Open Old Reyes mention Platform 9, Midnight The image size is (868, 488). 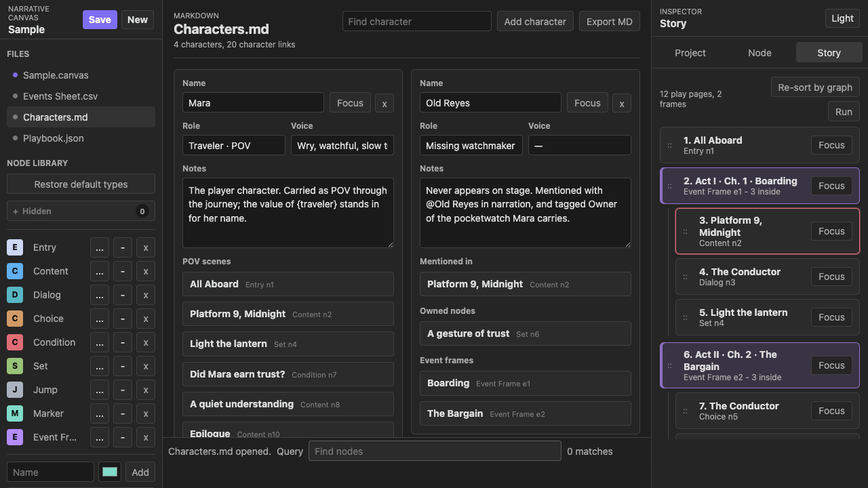(x=526, y=284)
